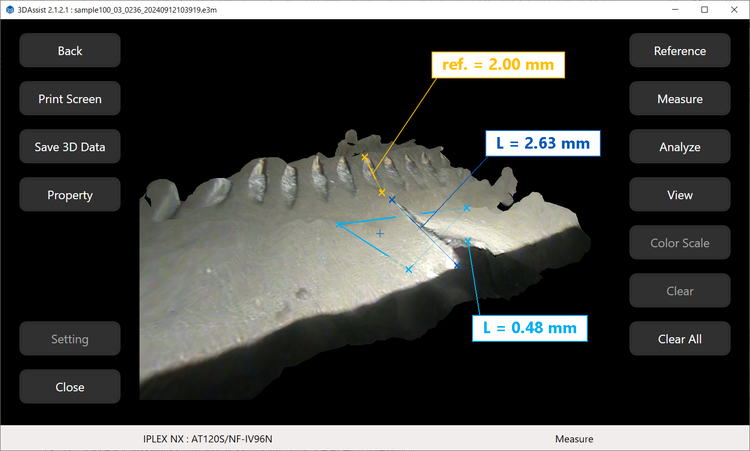This screenshot has height=451, width=750.
Task: Select the L = 2.63 mm measurement label
Action: [542, 143]
